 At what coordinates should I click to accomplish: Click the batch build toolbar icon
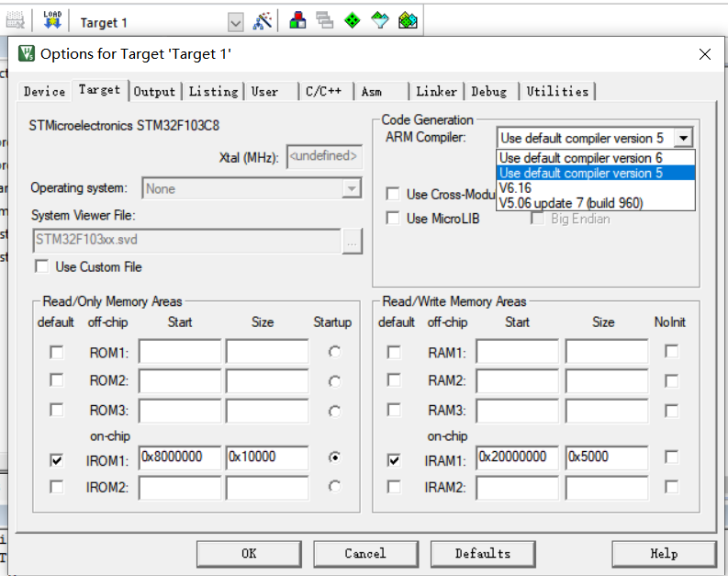point(15,21)
